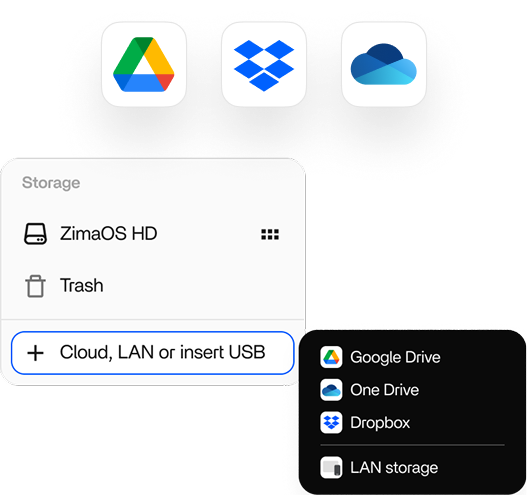Click the large Google Drive app icon

coord(144,64)
